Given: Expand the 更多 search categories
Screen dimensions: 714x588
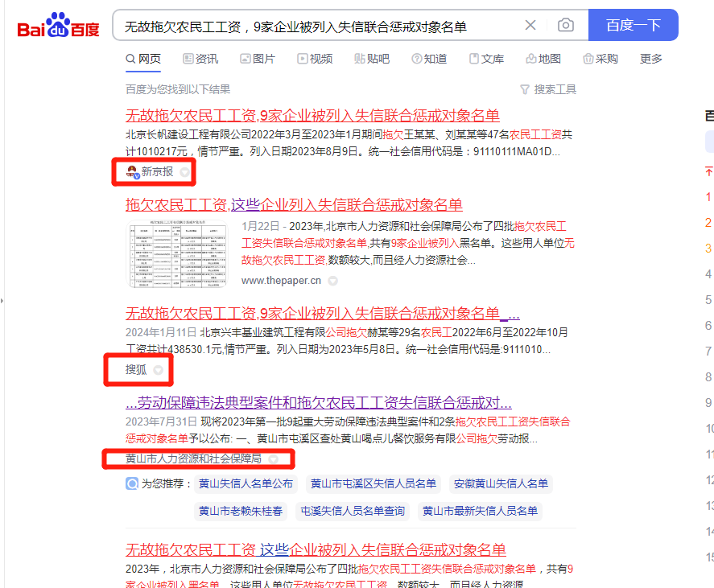Looking at the screenshot, I should [x=651, y=59].
